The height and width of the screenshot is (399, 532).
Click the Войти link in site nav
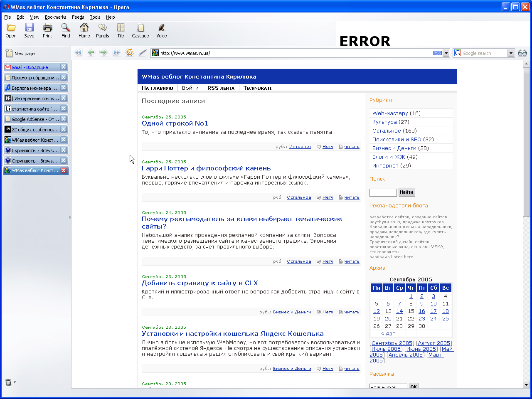(190, 88)
